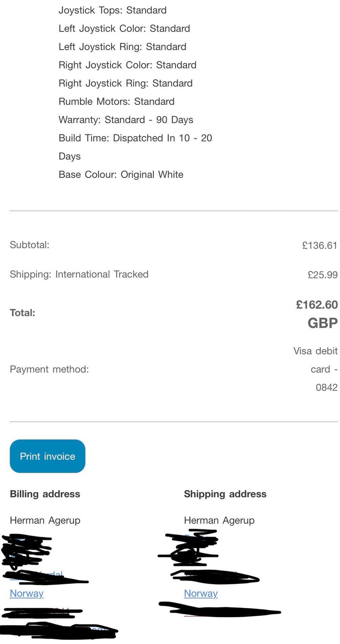This screenshot has height=644, width=340.
Task: Click the Joystick Tops: Standard line
Action: point(113,10)
